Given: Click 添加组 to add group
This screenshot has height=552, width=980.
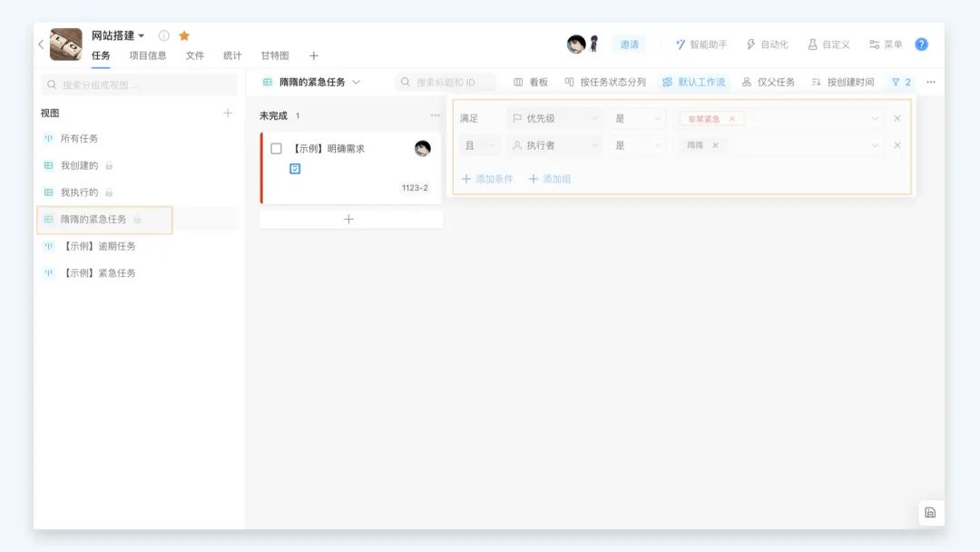Looking at the screenshot, I should [x=549, y=179].
